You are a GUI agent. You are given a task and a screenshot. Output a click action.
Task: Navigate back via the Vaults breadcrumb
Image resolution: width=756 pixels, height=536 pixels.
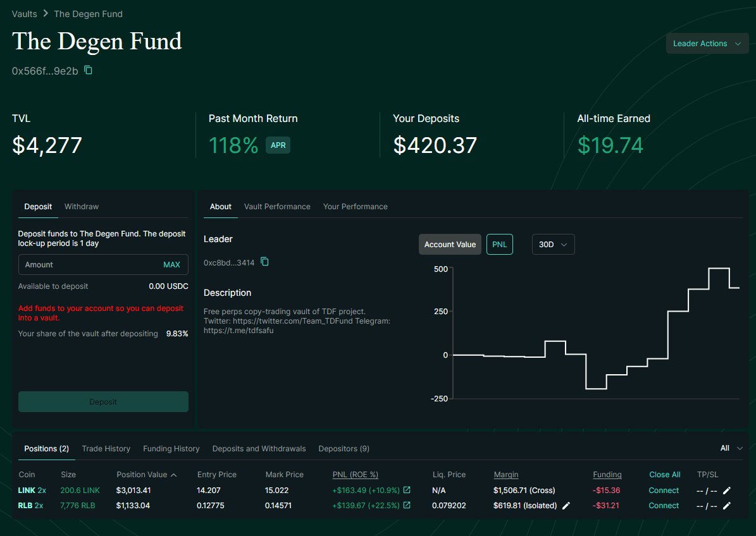[x=23, y=13]
